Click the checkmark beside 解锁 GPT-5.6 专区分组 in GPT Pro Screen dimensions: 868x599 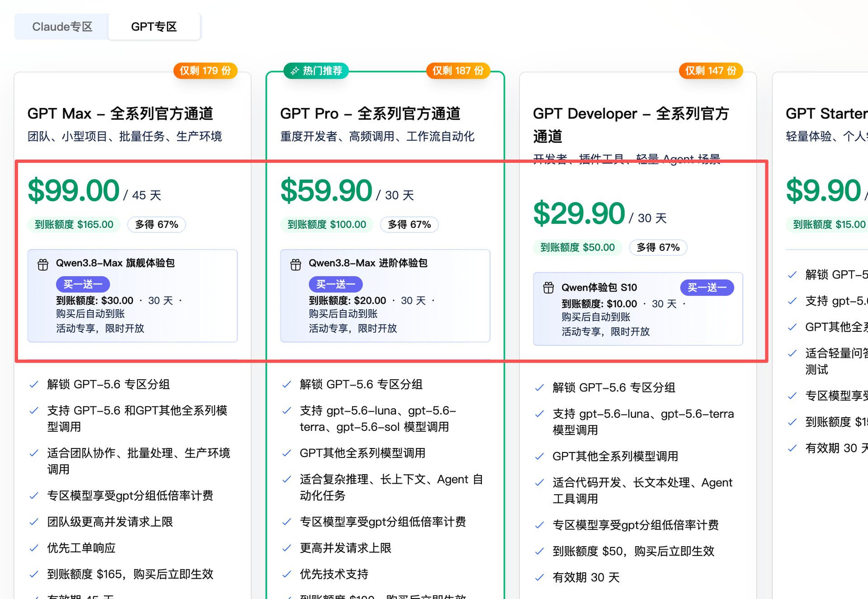(x=287, y=385)
